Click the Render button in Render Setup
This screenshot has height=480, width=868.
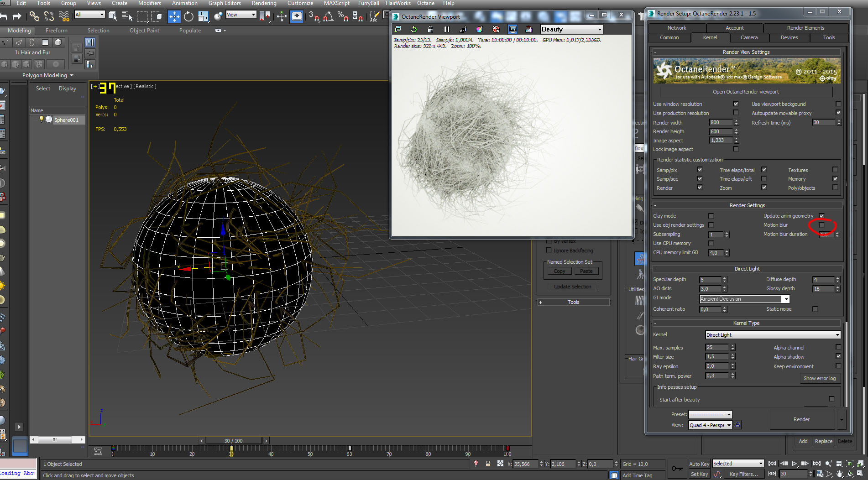[x=801, y=419]
